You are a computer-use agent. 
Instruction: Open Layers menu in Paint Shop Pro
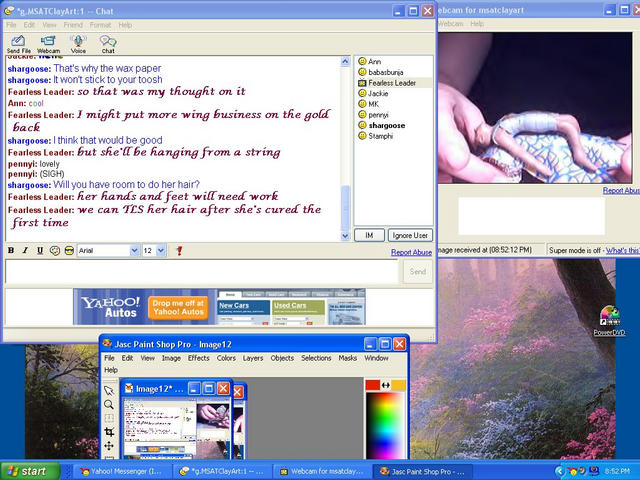pyautogui.click(x=253, y=358)
